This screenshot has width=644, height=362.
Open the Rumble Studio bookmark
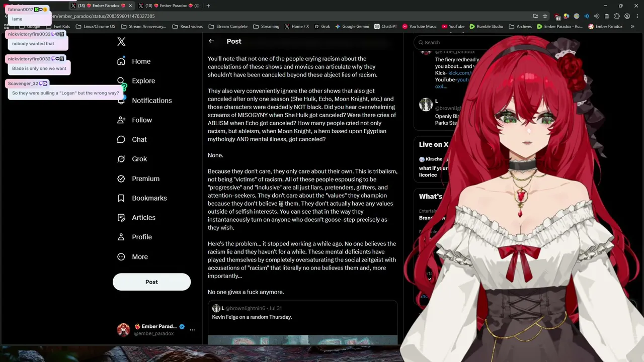(x=487, y=26)
